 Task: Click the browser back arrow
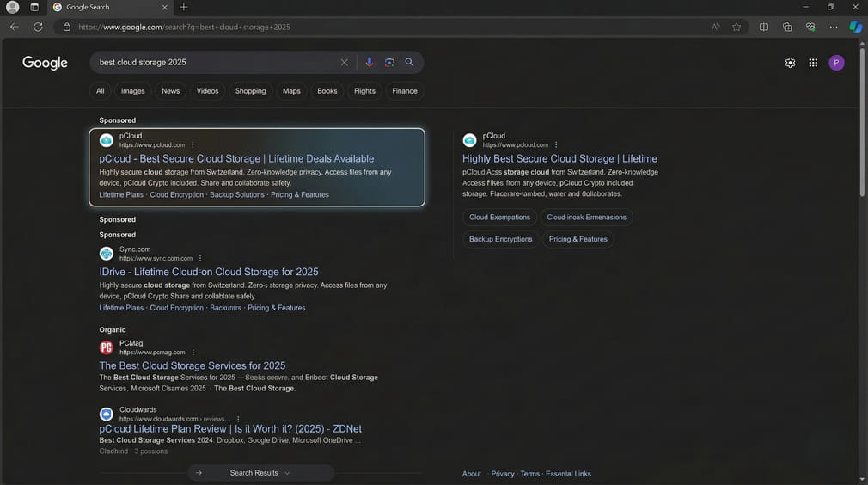[x=15, y=27]
